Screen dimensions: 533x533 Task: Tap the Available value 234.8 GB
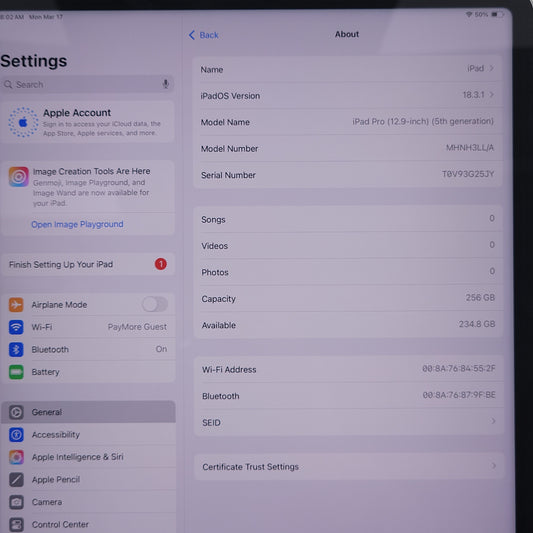click(477, 324)
